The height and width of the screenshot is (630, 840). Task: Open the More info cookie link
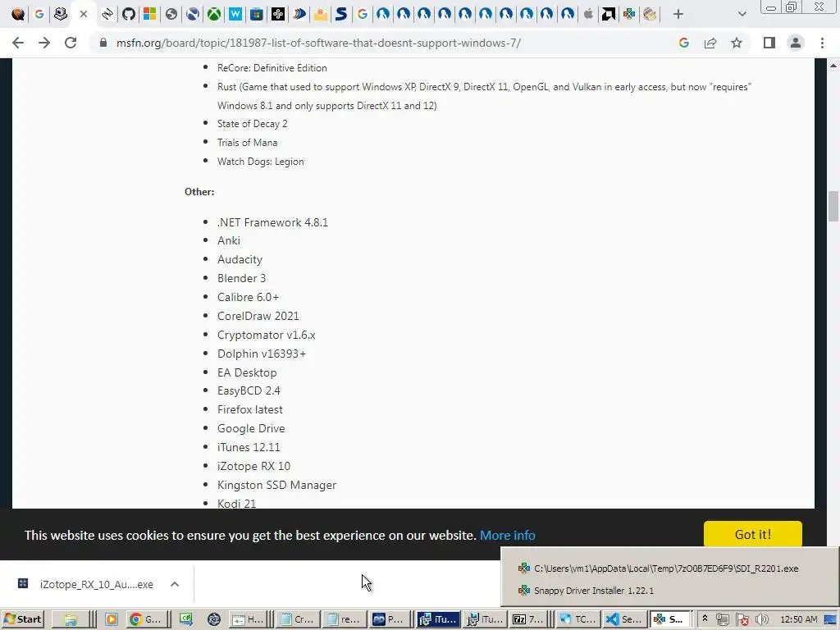(x=507, y=535)
